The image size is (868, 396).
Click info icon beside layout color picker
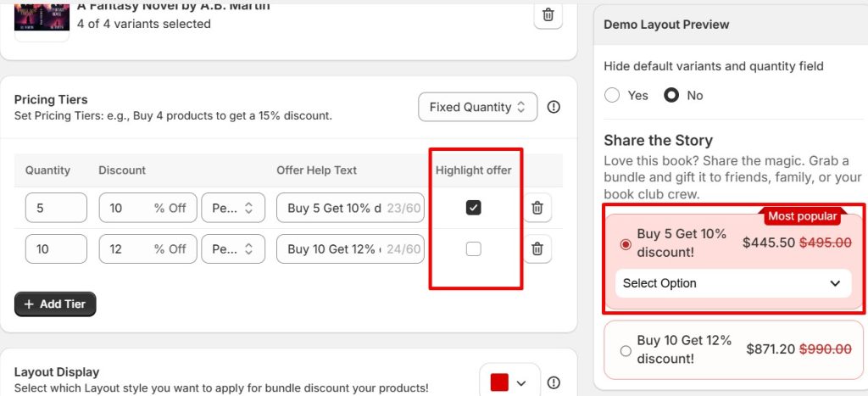click(554, 382)
